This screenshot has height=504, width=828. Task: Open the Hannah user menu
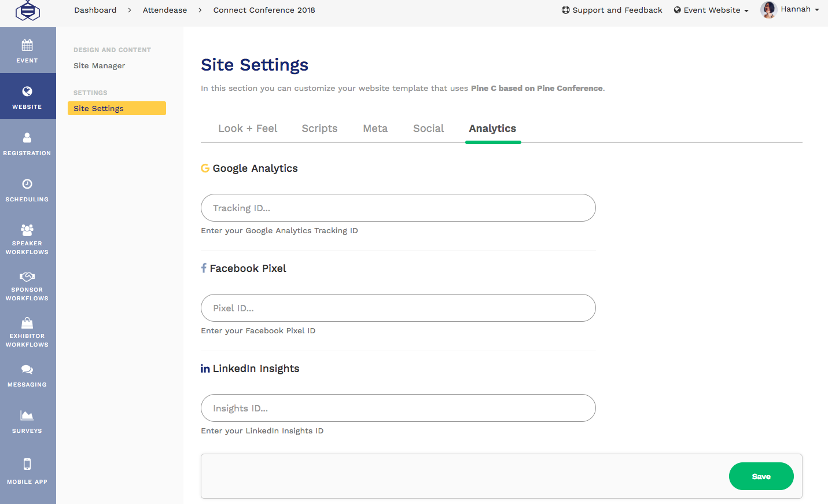(790, 10)
